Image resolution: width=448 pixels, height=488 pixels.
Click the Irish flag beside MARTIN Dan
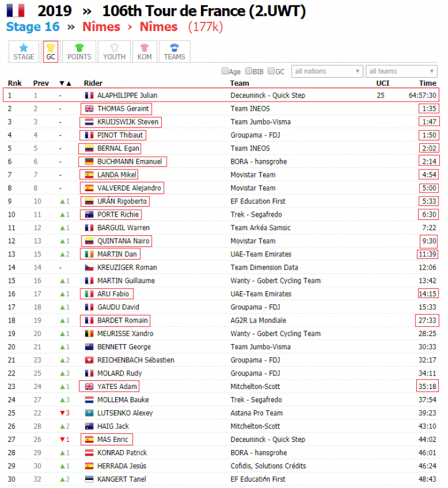(x=90, y=254)
